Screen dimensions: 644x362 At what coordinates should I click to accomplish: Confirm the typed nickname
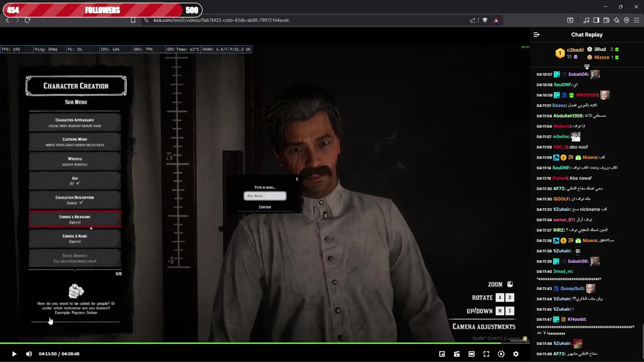pos(265,207)
